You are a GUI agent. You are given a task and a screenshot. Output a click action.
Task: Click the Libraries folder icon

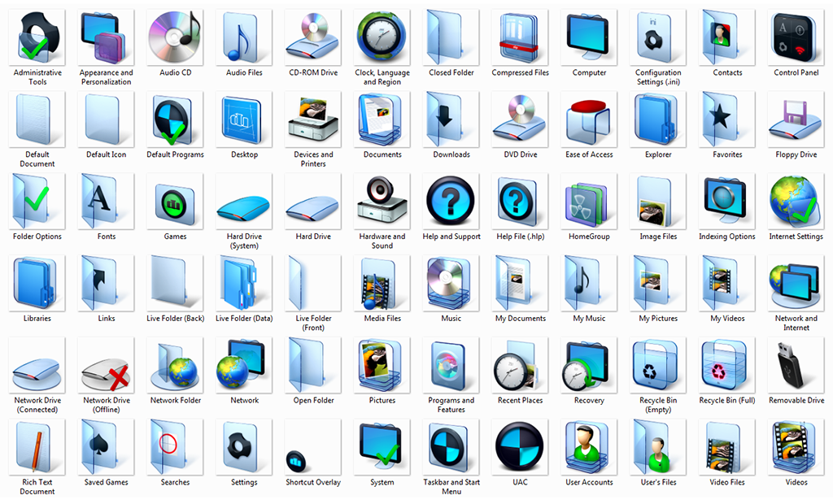point(37,285)
